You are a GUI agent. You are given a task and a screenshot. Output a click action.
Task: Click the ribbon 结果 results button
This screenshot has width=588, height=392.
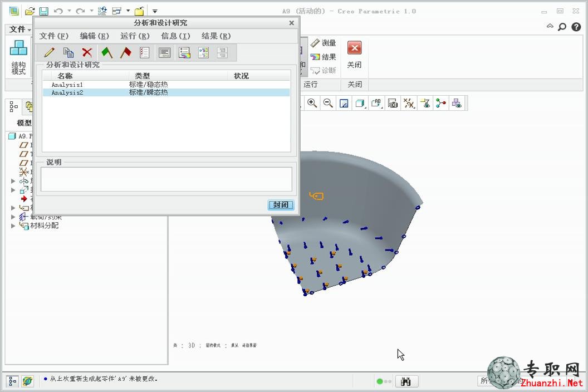point(324,57)
